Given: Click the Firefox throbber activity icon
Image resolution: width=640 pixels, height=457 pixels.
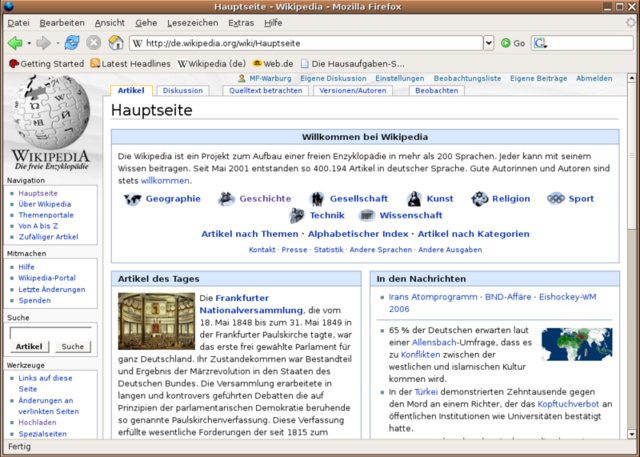Looking at the screenshot, I should tap(631, 23).
